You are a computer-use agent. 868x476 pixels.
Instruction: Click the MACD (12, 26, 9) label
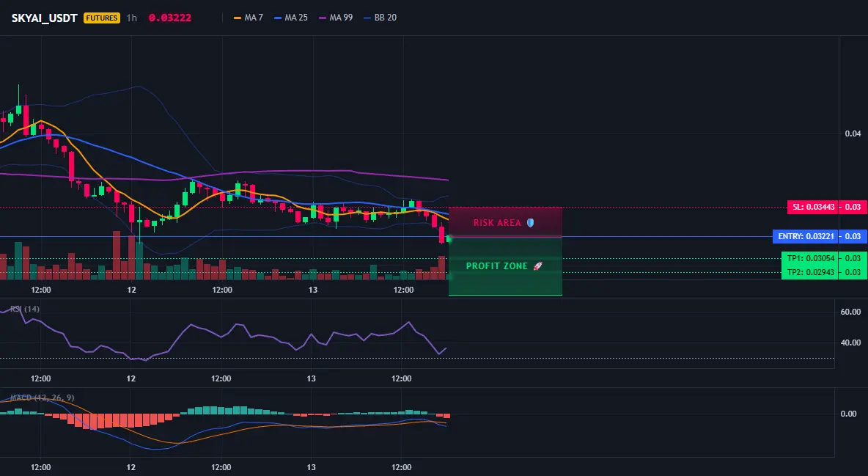coord(42,398)
